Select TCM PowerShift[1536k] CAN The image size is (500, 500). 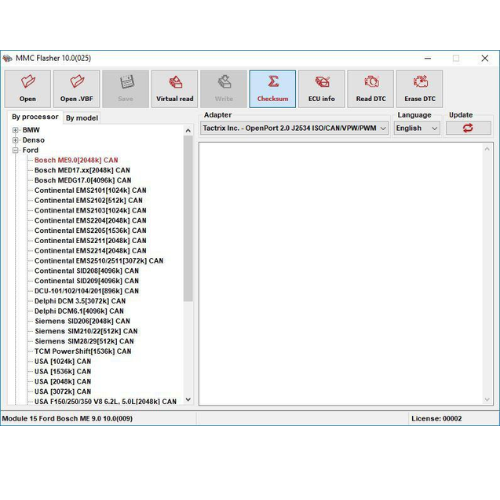pos(83,351)
